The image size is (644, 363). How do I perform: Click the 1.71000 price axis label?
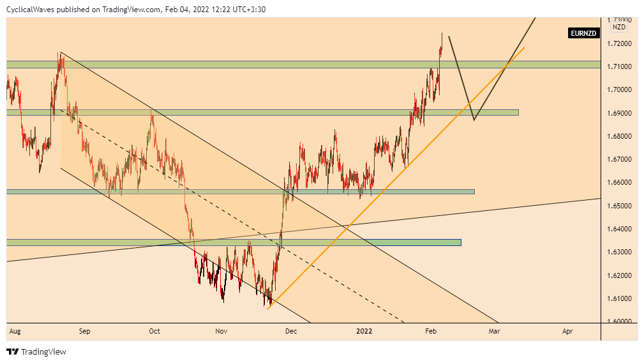619,66
